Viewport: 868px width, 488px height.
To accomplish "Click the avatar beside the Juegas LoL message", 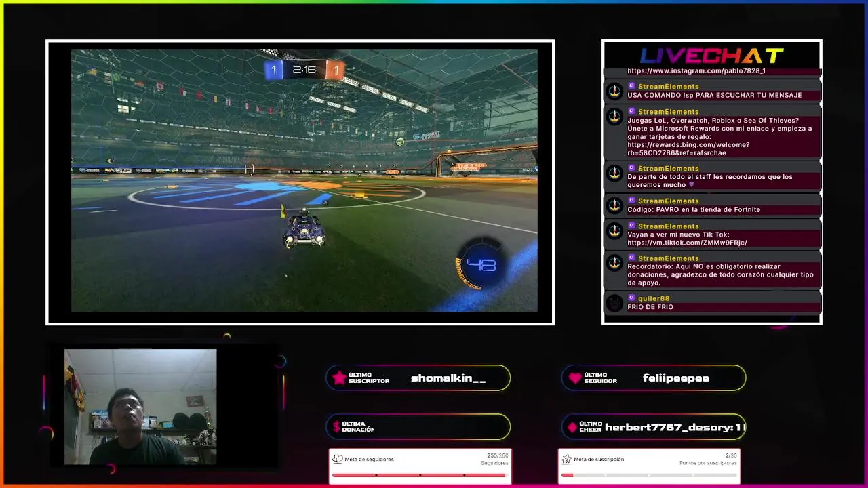I will [x=614, y=116].
